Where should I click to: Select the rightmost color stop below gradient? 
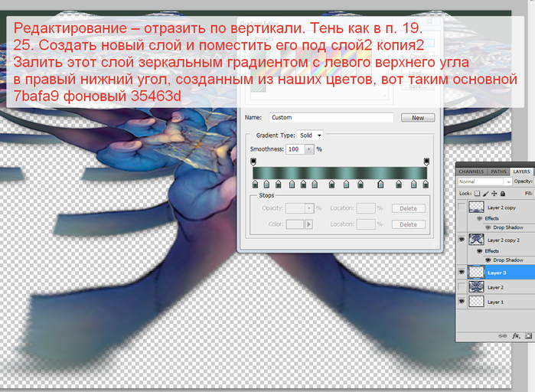click(426, 185)
